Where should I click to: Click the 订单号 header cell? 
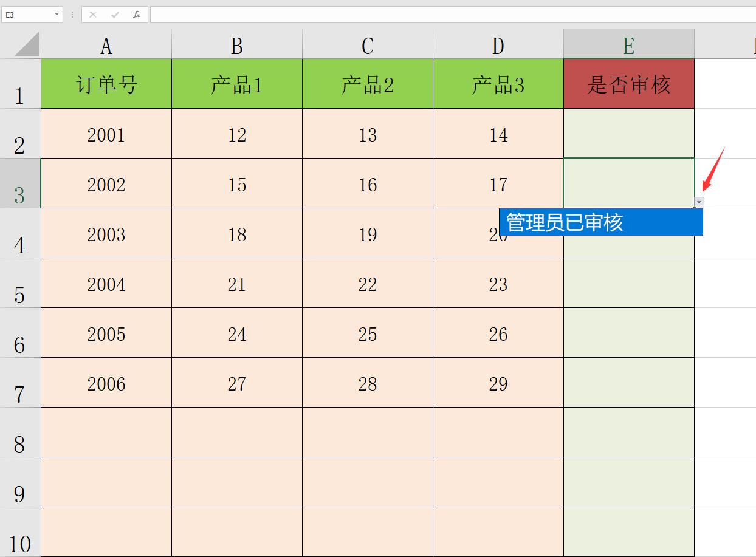(106, 84)
